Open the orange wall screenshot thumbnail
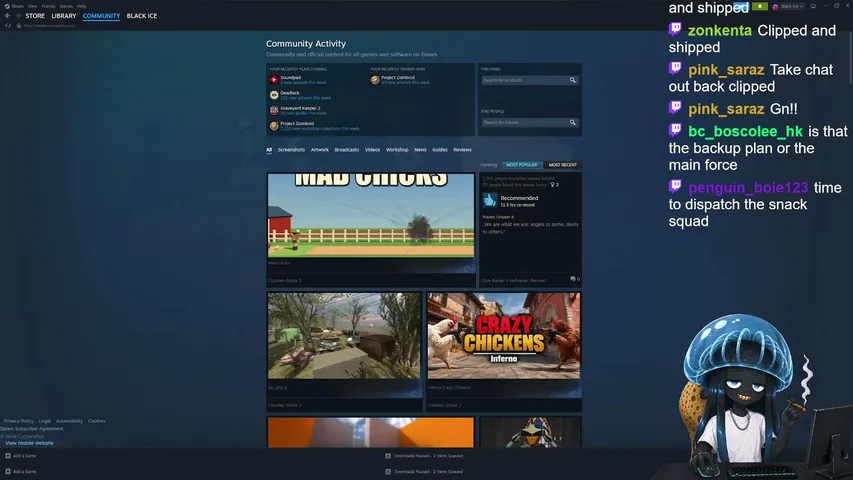This screenshot has height=480, width=853. [x=371, y=432]
